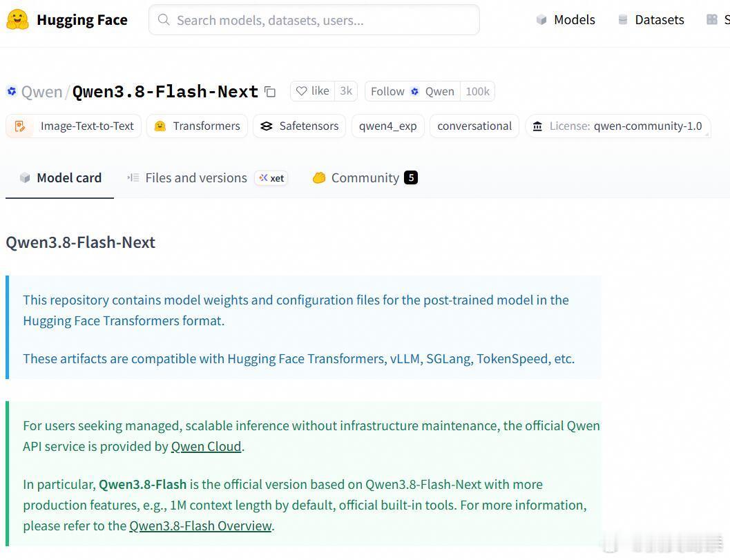This screenshot has width=730, height=560.
Task: Click the Models cube icon in navbar
Action: tap(541, 19)
